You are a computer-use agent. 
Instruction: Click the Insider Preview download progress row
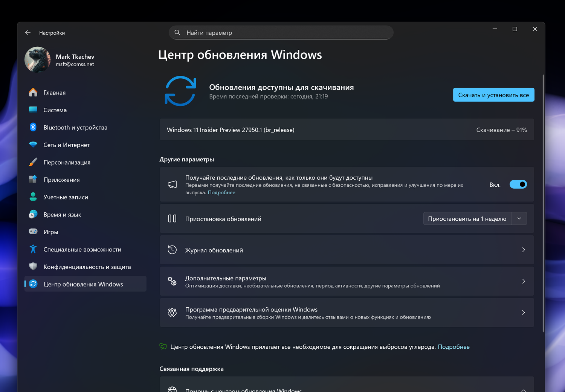347,129
